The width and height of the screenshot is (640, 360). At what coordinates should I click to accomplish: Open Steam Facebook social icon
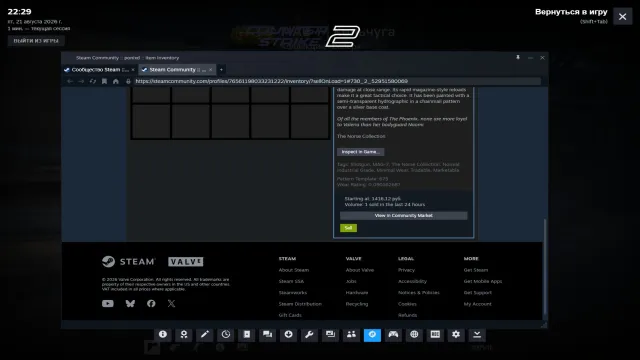pyautogui.click(x=151, y=303)
